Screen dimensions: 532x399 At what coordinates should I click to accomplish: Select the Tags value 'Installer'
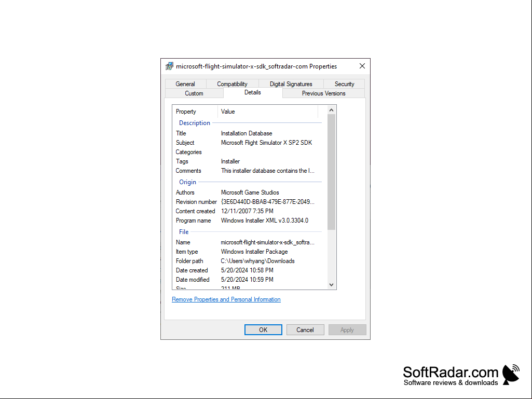point(230,161)
